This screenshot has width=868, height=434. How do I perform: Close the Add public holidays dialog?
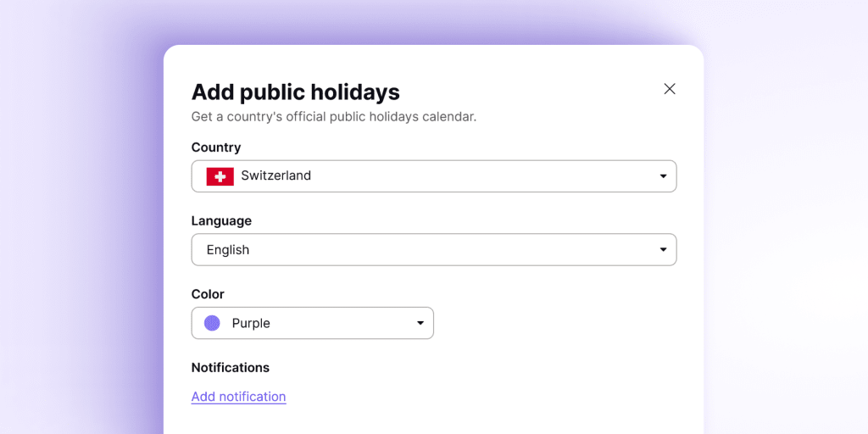[670, 89]
